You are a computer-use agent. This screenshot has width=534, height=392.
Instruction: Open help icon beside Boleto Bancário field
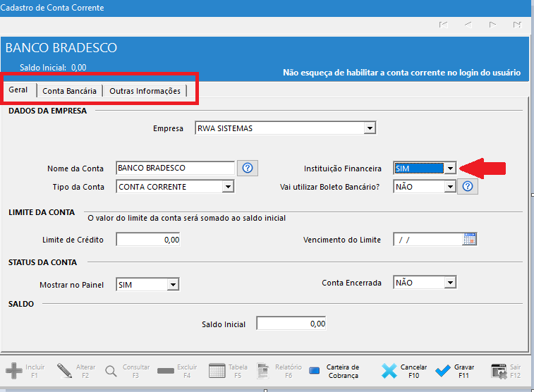click(x=468, y=186)
